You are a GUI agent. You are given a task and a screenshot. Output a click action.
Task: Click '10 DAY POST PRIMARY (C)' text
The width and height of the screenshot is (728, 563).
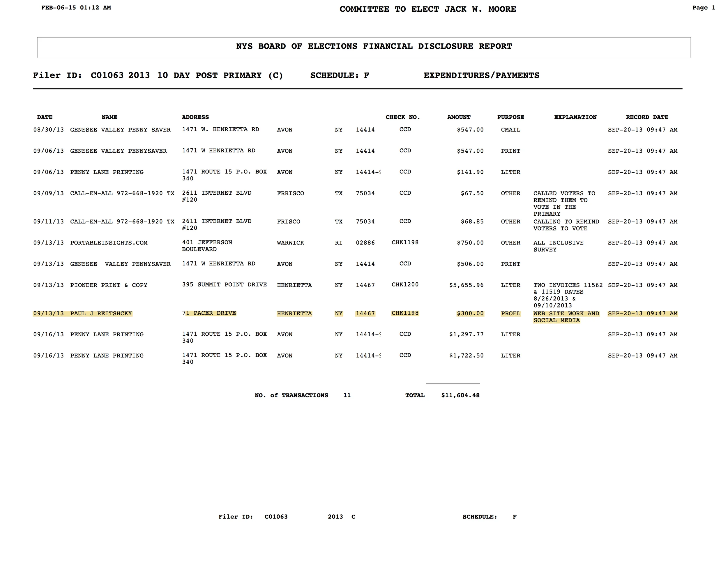click(220, 75)
